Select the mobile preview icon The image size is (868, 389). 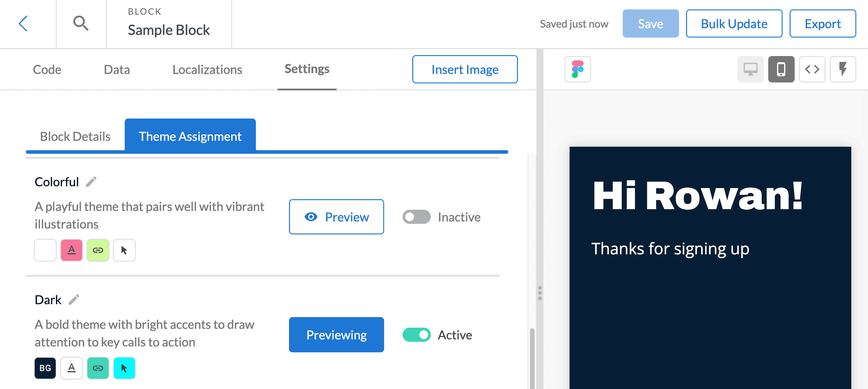coord(781,69)
